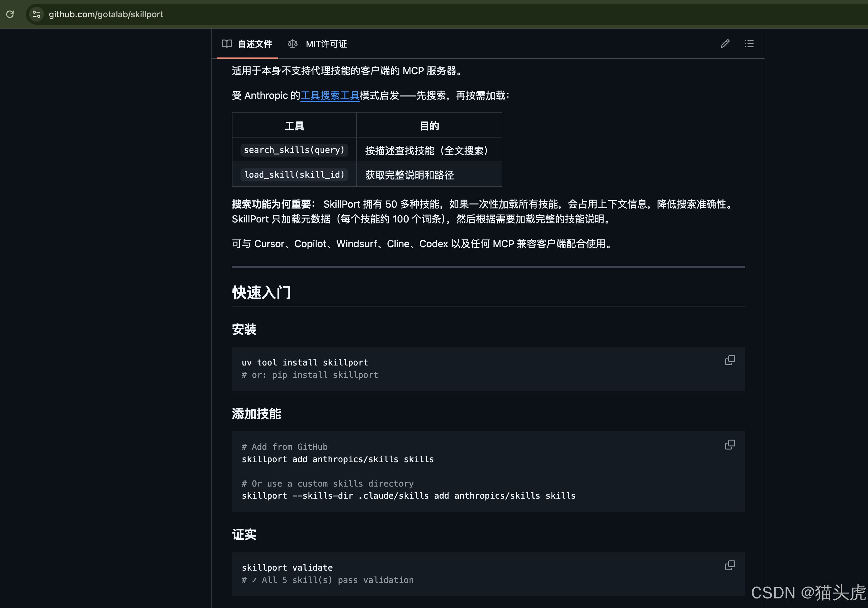Click the 工具 table column header
Screen dimensions: 868x608
294,126
